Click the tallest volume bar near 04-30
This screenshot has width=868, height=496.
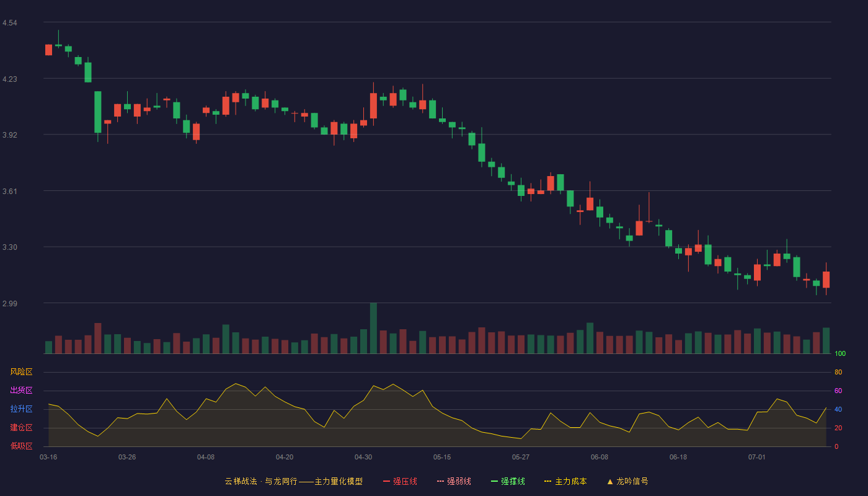(373, 328)
